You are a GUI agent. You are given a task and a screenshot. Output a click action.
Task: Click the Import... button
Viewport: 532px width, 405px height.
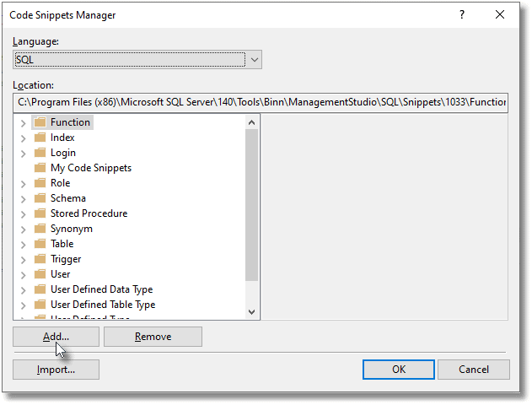(x=56, y=370)
